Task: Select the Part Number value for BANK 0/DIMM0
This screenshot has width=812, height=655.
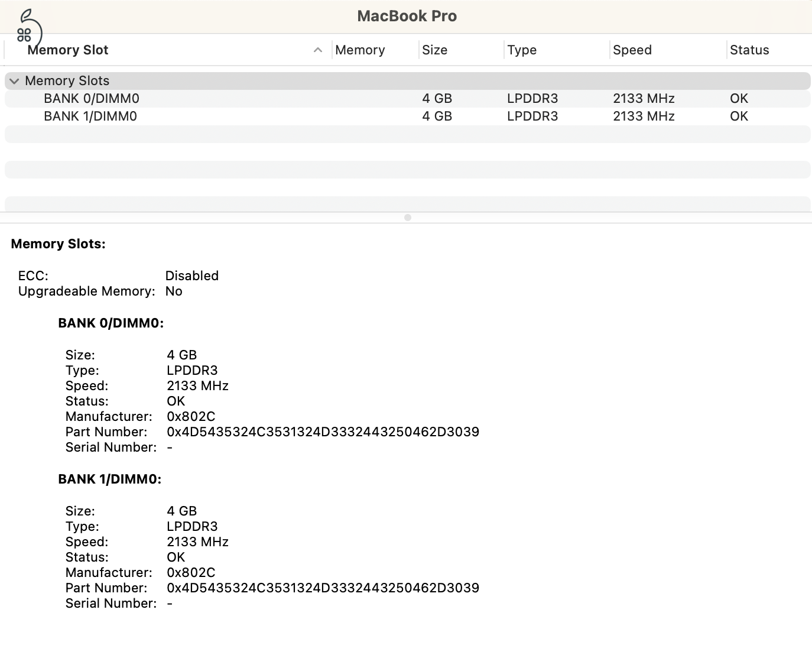Action: [x=323, y=432]
